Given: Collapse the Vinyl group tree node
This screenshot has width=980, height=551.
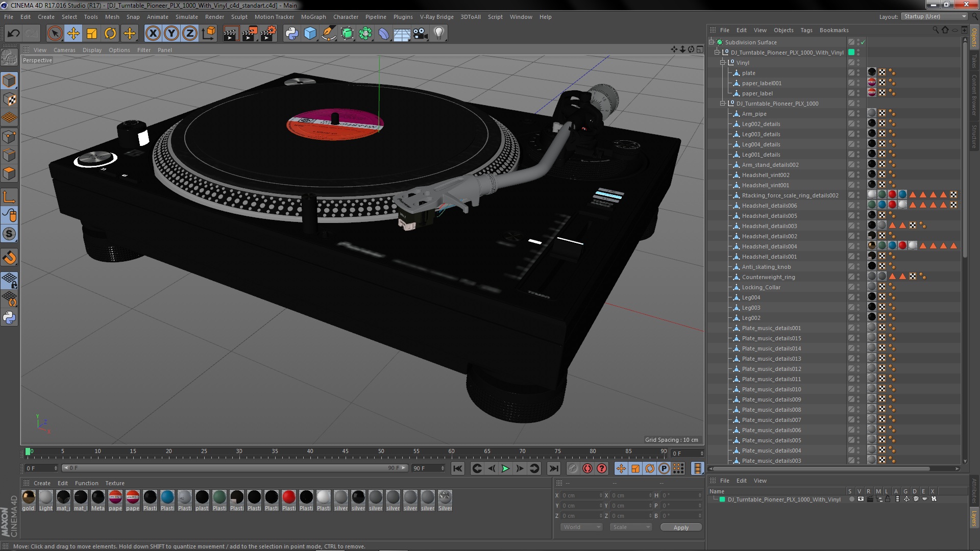Looking at the screenshot, I should [x=723, y=63].
